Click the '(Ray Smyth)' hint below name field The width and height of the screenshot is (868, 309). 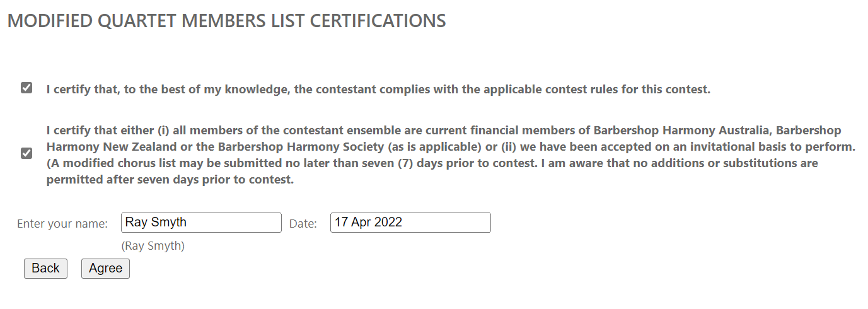[x=153, y=246]
